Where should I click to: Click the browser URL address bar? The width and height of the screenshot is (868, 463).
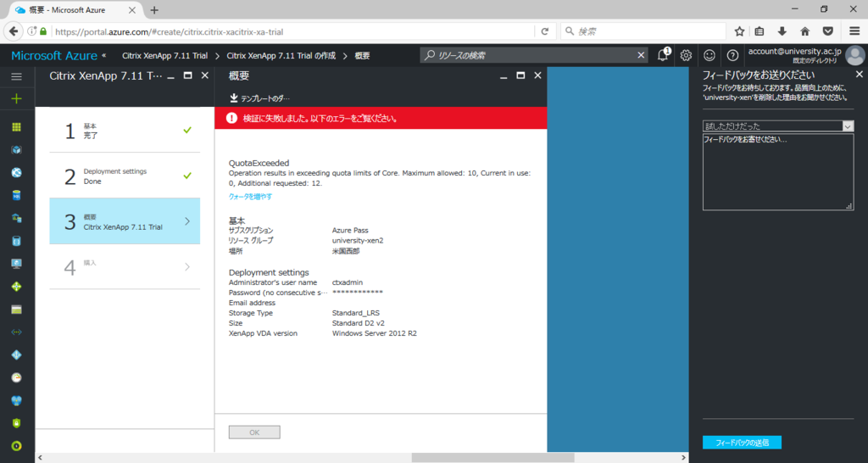click(x=293, y=31)
